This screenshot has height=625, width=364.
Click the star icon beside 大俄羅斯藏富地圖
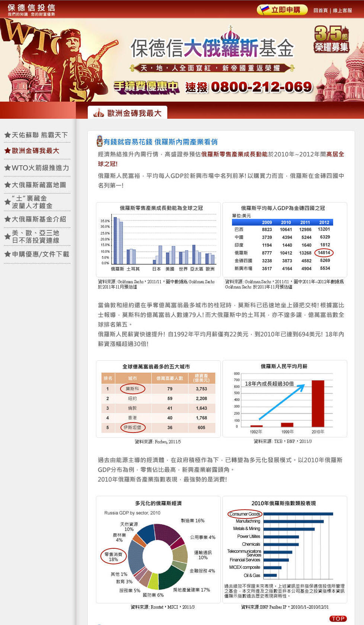tap(7, 185)
